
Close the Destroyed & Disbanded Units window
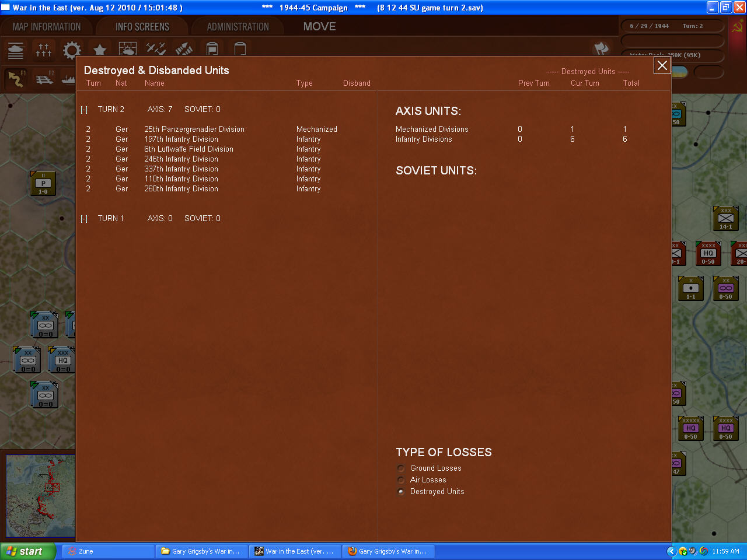[662, 65]
